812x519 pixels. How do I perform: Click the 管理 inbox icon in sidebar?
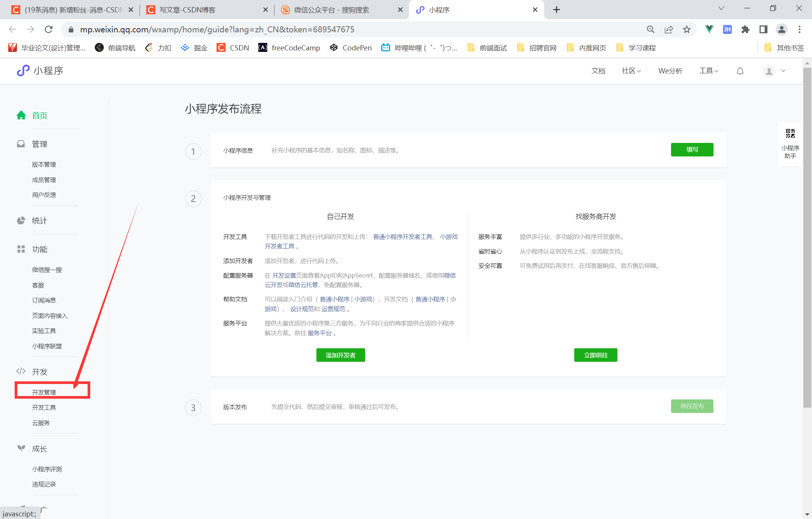21,144
